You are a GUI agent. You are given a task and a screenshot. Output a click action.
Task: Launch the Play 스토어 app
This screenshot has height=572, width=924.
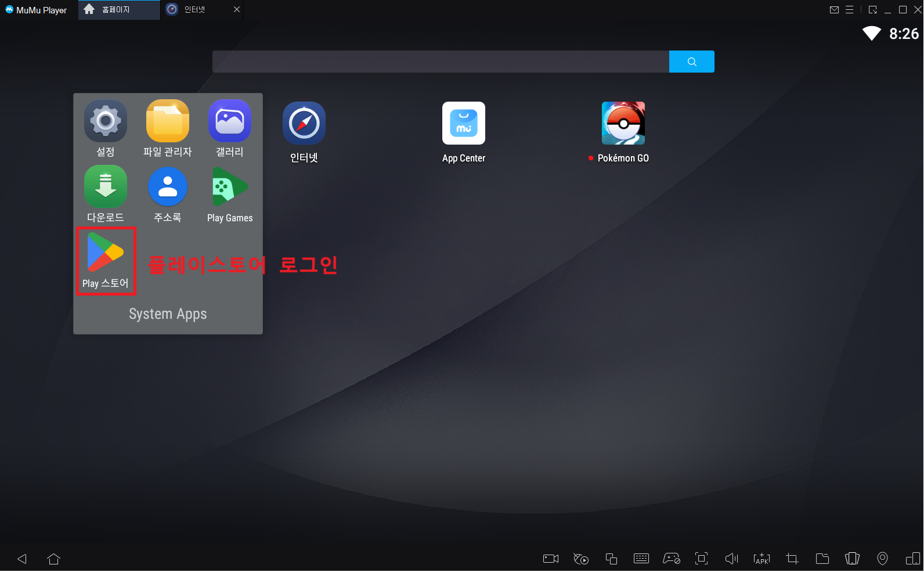[x=106, y=253]
